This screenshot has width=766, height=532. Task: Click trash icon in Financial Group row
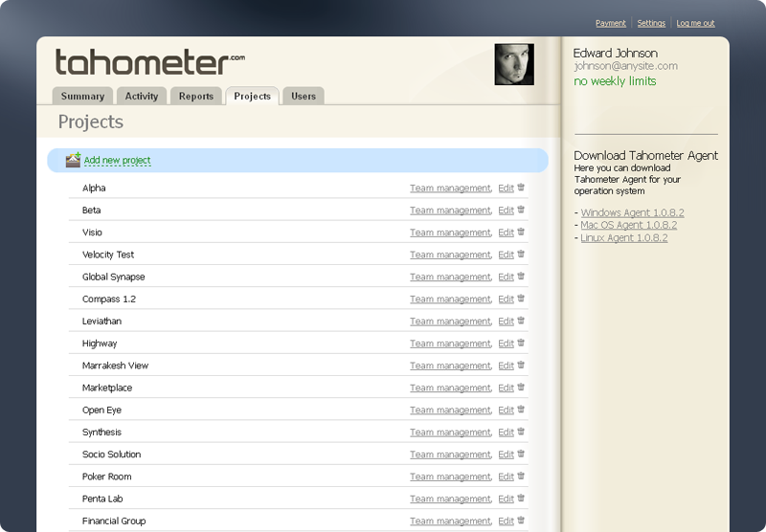tap(522, 521)
